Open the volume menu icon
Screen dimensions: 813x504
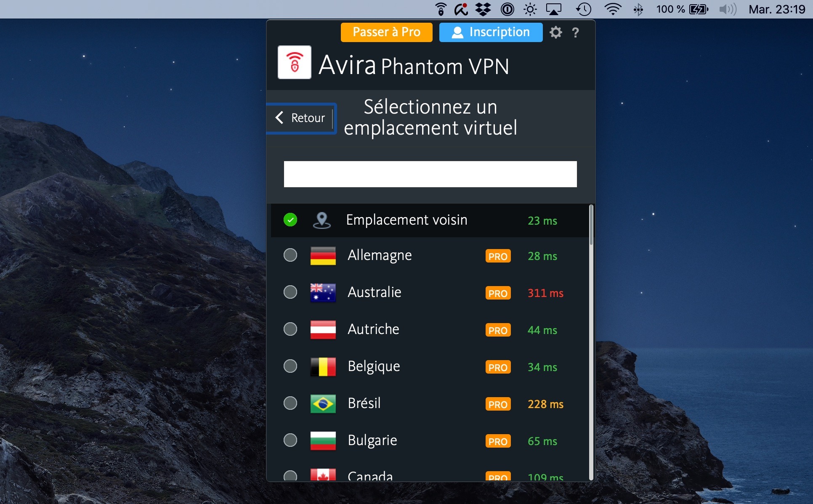pyautogui.click(x=728, y=9)
